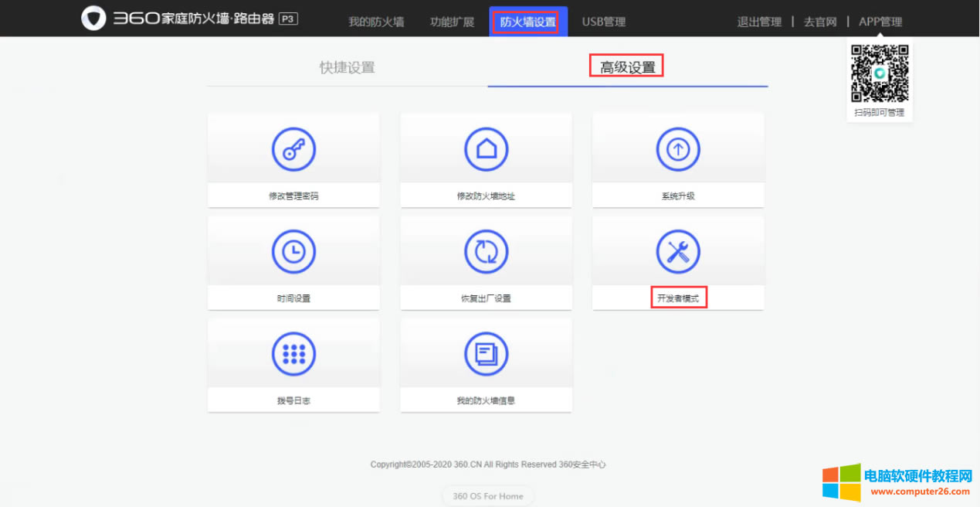Switch to the 高级设置 tab
Viewport: 980px width, 507px height.
626,66
